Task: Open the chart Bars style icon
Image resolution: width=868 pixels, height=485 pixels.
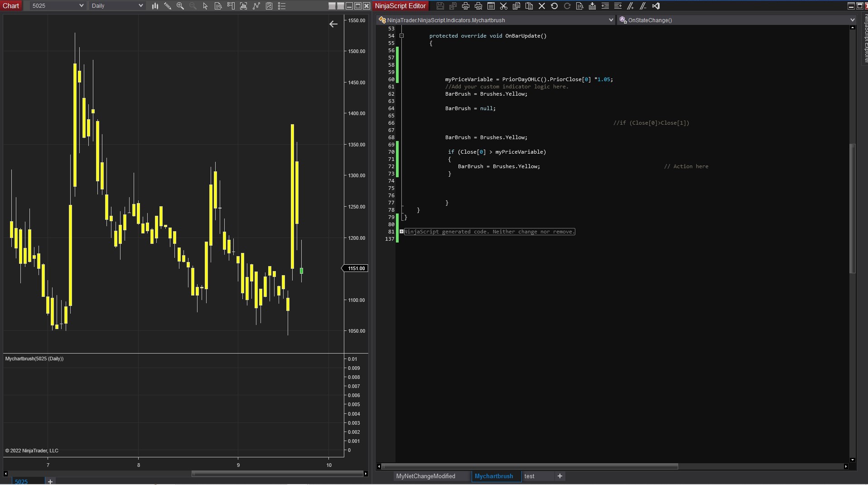Action: [x=155, y=6]
